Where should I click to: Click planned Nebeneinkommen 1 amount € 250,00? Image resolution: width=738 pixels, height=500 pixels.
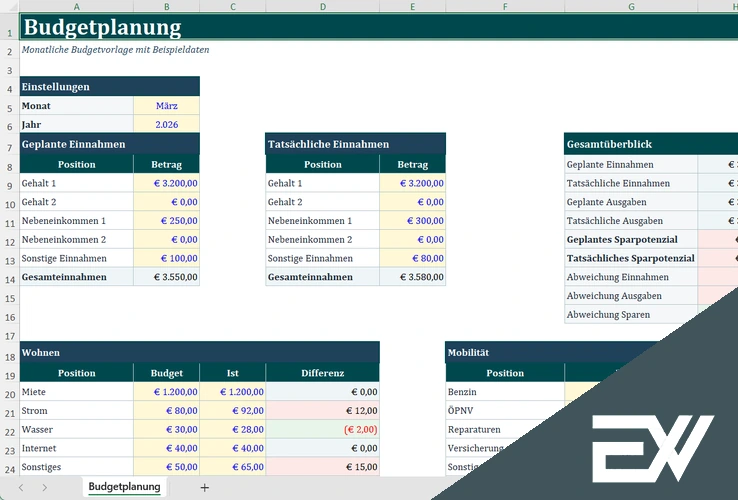[167, 221]
